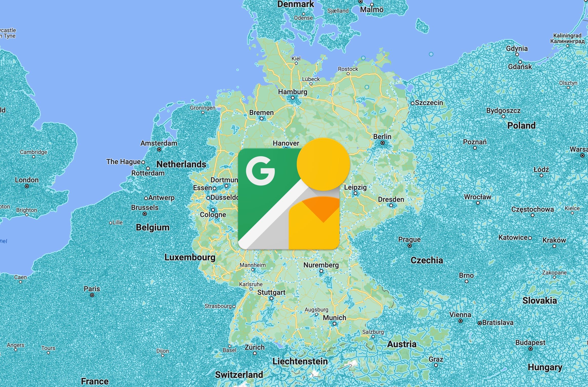
Task: Click the Szczecin city label
Action: pos(429,103)
